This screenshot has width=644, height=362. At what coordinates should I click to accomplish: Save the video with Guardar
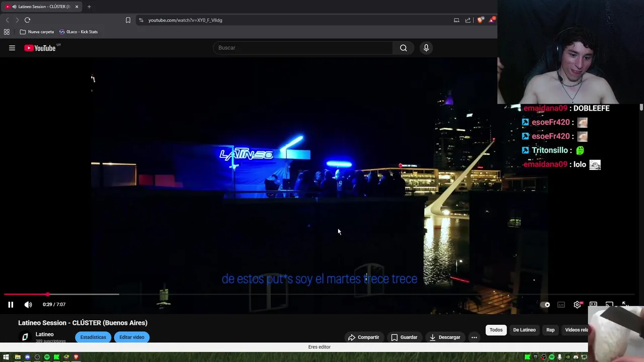(x=405, y=337)
